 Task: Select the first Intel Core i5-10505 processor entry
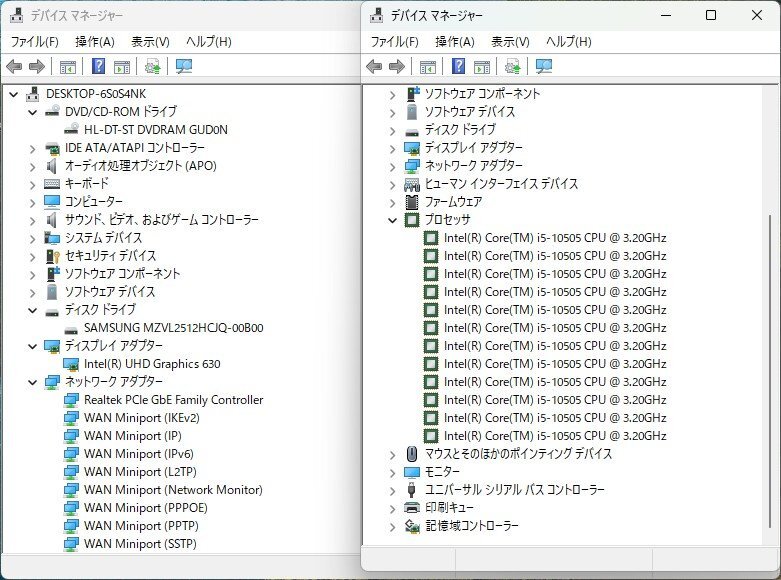(555, 238)
